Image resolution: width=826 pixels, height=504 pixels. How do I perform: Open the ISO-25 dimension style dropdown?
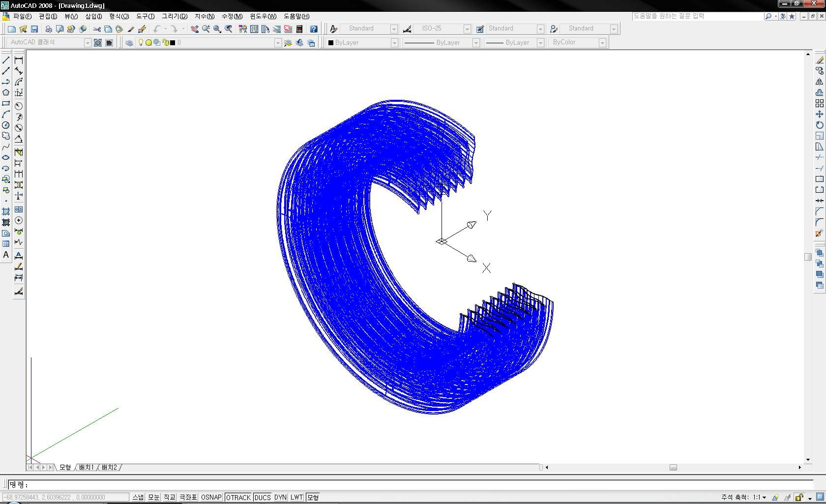[467, 29]
